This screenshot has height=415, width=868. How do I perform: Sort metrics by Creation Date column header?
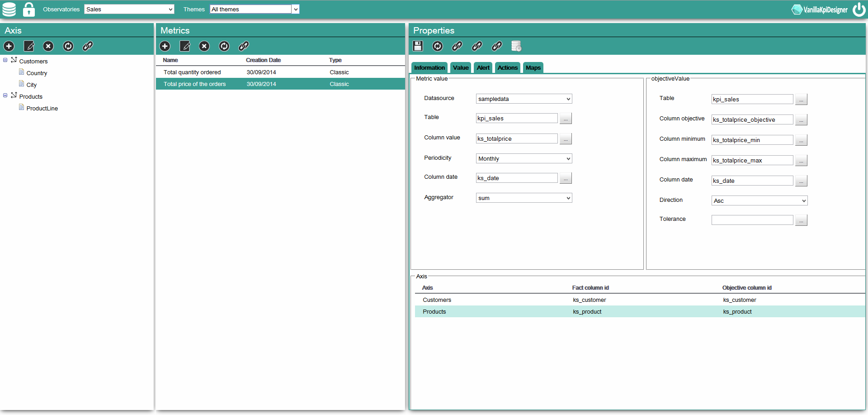[263, 60]
